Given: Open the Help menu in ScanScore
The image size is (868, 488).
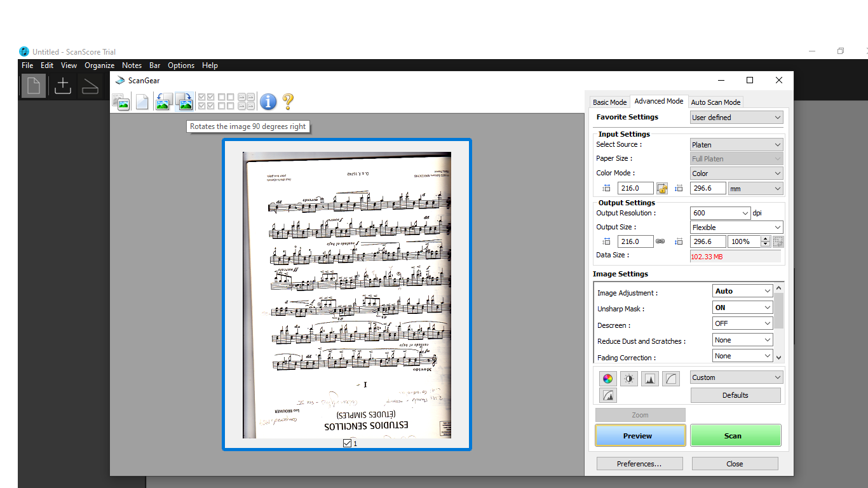Looking at the screenshot, I should [x=210, y=65].
